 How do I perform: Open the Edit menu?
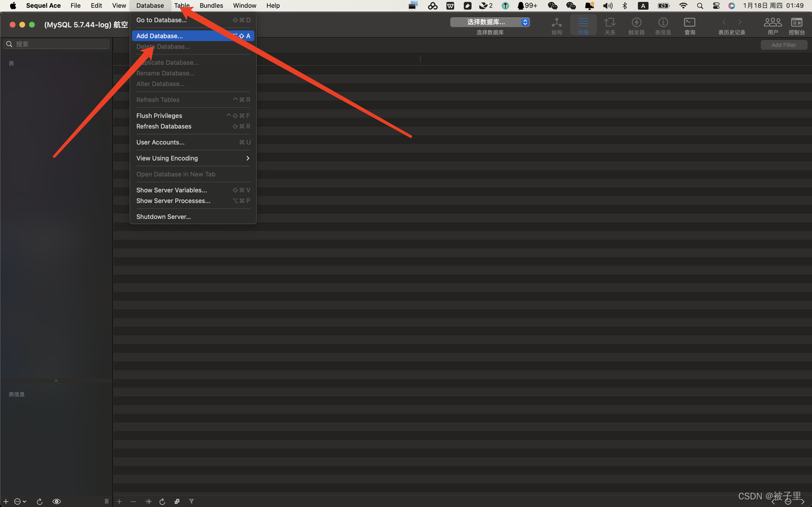tap(96, 6)
